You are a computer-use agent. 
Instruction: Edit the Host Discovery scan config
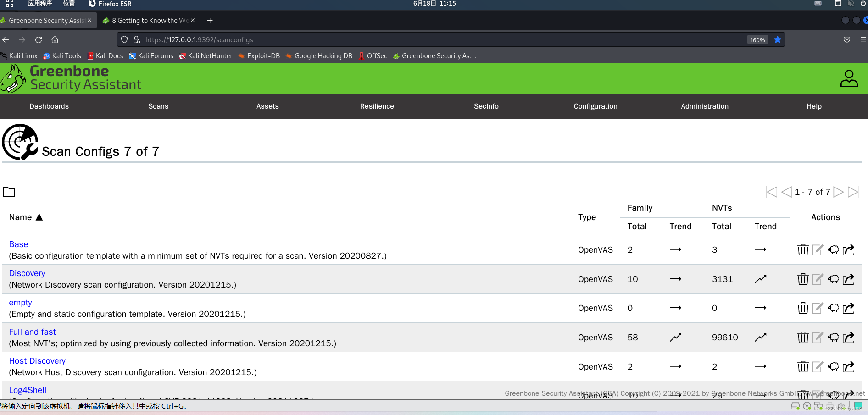pos(818,366)
